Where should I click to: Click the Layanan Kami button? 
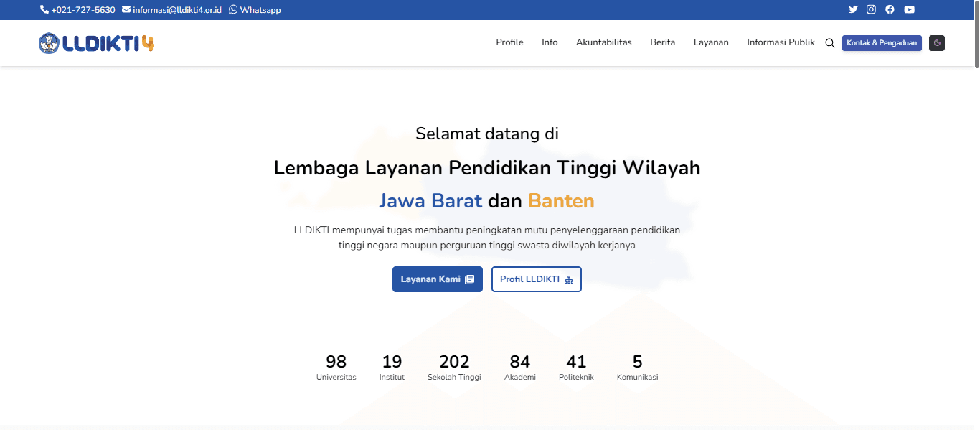click(x=438, y=279)
